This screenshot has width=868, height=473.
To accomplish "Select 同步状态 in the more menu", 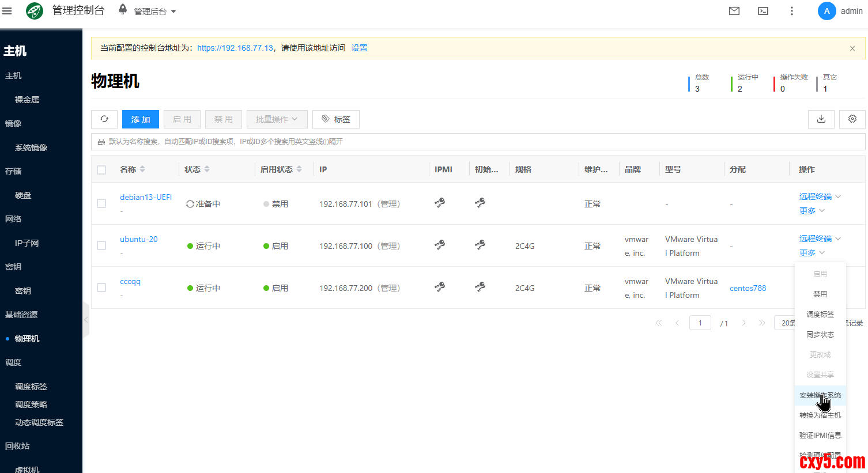I will [820, 335].
